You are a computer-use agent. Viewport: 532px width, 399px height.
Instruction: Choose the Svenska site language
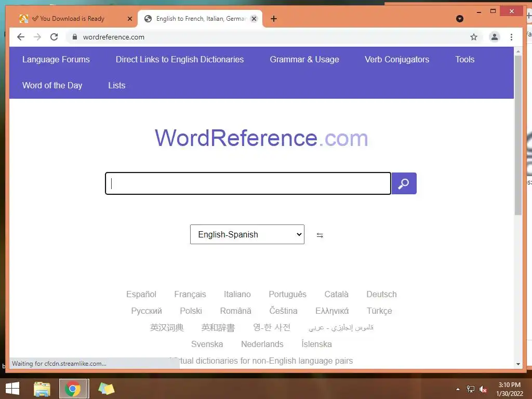point(207,344)
